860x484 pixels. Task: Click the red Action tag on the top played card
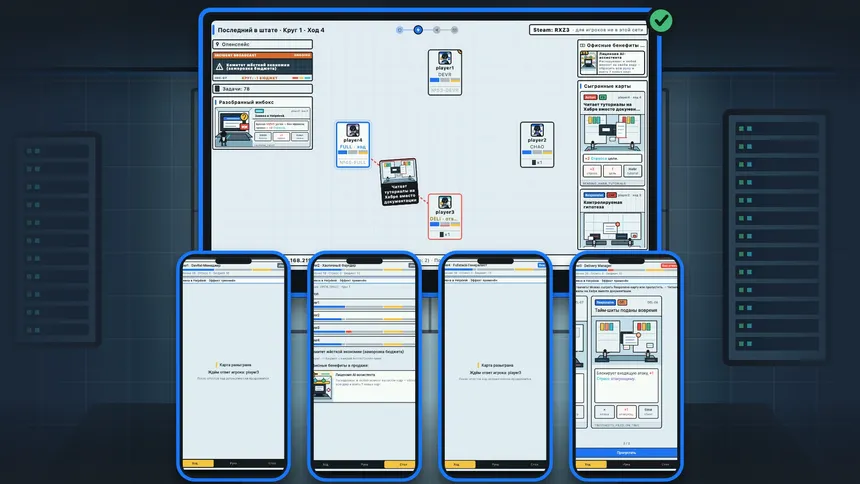point(590,97)
